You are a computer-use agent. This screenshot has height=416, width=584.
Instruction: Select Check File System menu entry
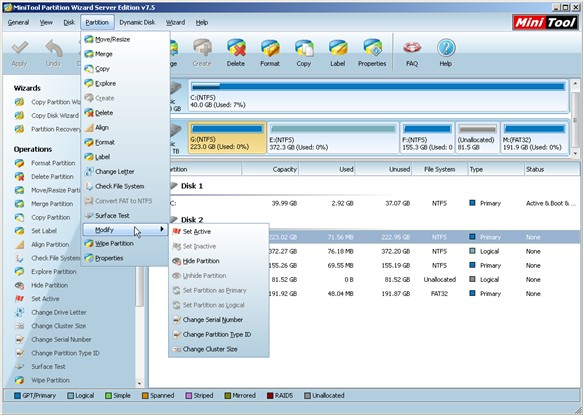click(x=125, y=186)
